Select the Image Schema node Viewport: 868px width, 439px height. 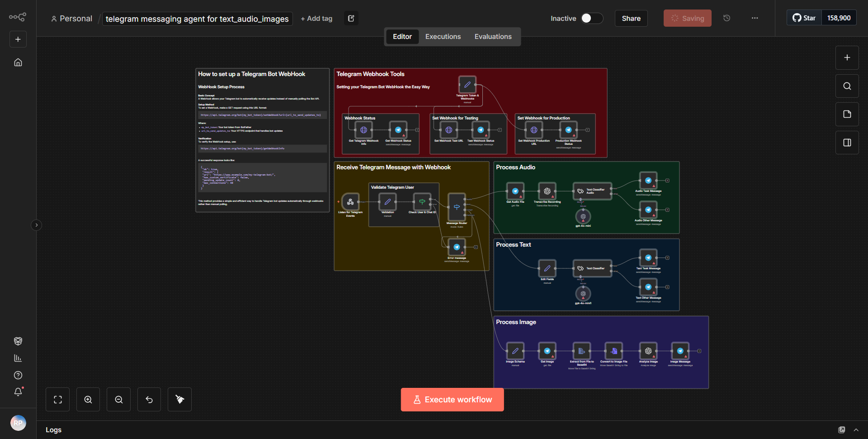tap(515, 351)
